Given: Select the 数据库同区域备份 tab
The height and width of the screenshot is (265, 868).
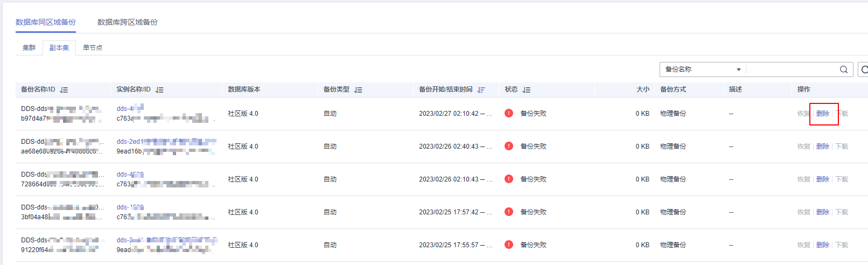Looking at the screenshot, I should pos(46,22).
